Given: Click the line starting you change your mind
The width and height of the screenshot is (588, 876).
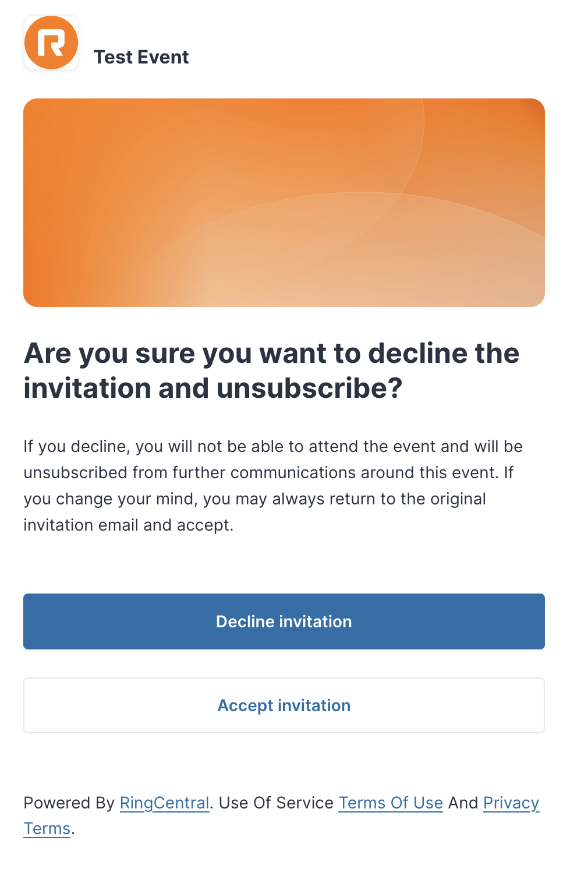Looking at the screenshot, I should point(254,499).
